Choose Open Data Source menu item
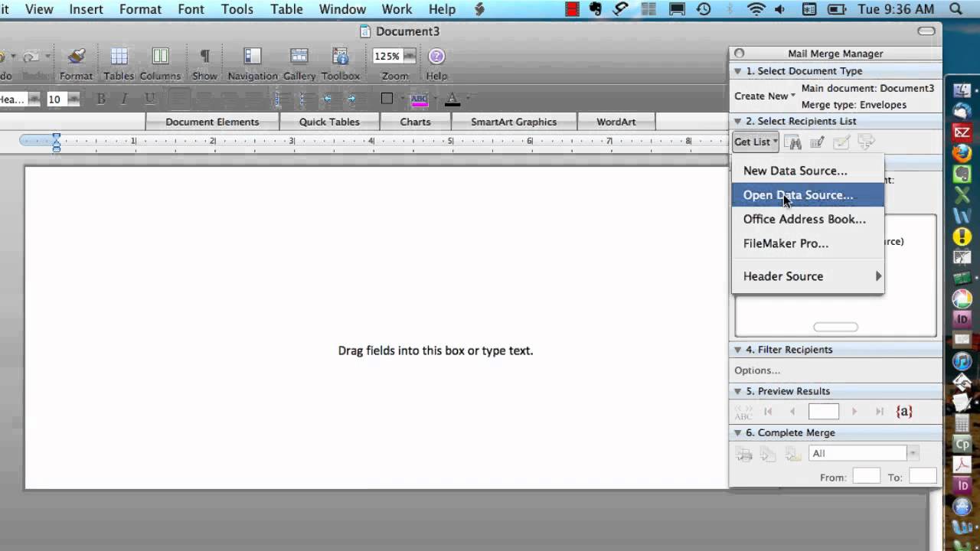Screen dimensions: 980x551 click(x=808, y=195)
